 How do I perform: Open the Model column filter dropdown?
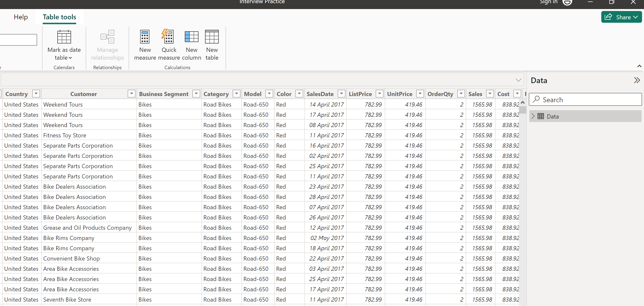pos(269,94)
